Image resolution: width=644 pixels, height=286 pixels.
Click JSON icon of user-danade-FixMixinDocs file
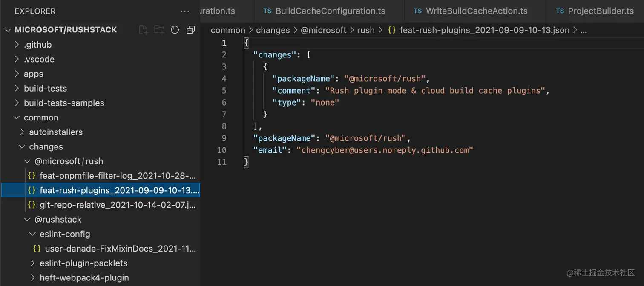click(x=37, y=249)
